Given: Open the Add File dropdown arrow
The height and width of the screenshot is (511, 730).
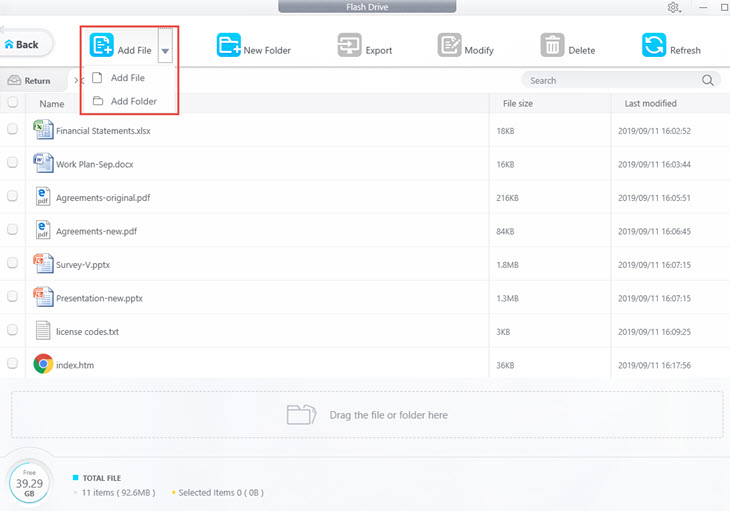Looking at the screenshot, I should pyautogui.click(x=165, y=51).
